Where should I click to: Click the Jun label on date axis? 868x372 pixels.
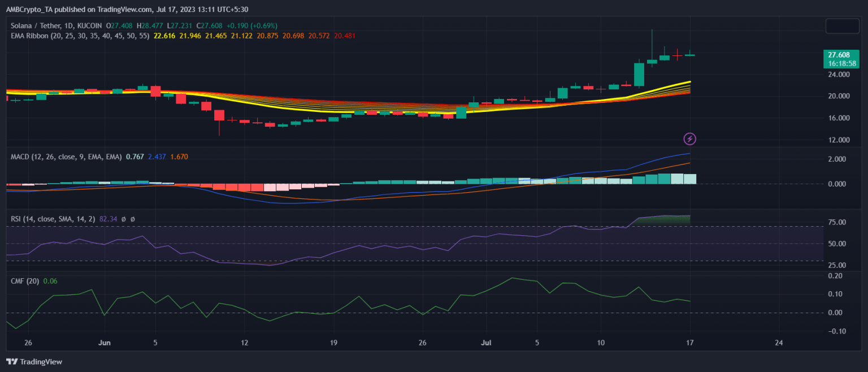point(105,343)
